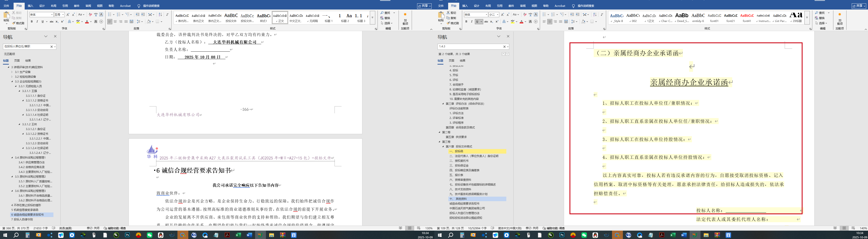This screenshot has height=239, width=868.
Task: Decrease font size in the right Word window
Action: 508,14
